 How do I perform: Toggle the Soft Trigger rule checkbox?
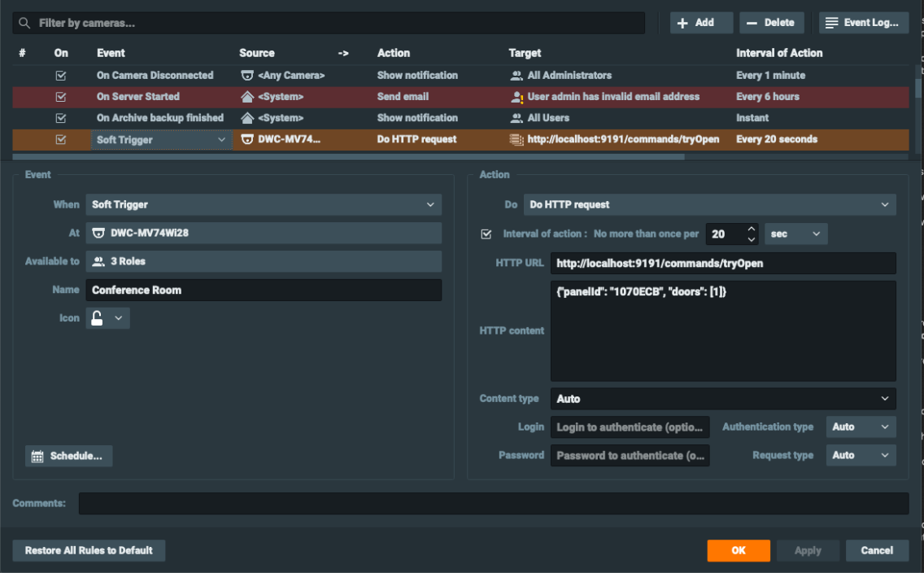pyautogui.click(x=61, y=140)
